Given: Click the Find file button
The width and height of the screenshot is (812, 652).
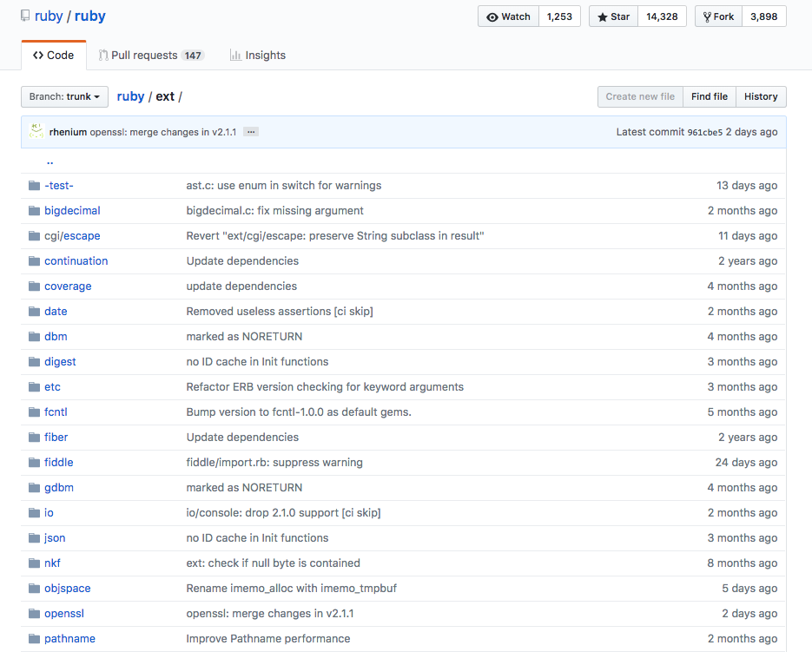Looking at the screenshot, I should pyautogui.click(x=710, y=97).
